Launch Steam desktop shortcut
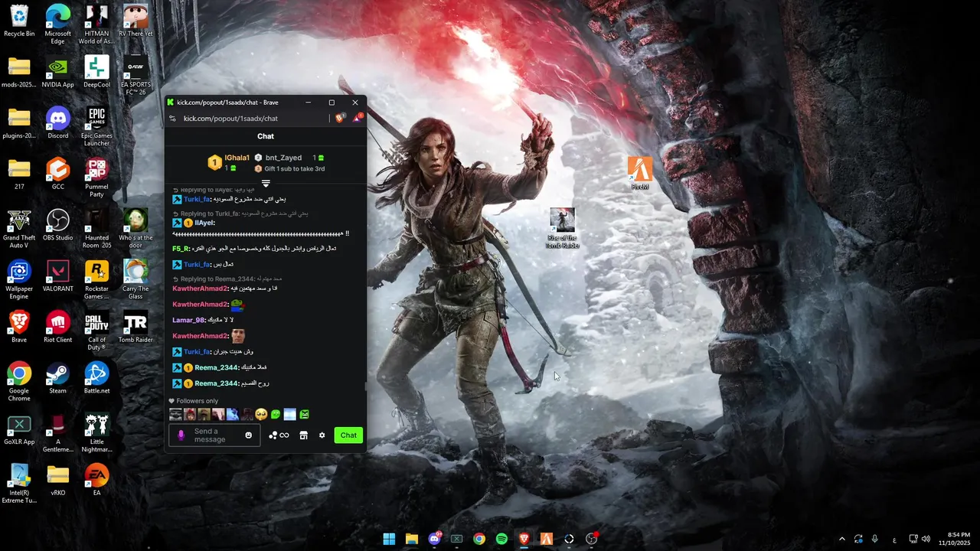Viewport: 980px width, 551px height. click(x=58, y=378)
